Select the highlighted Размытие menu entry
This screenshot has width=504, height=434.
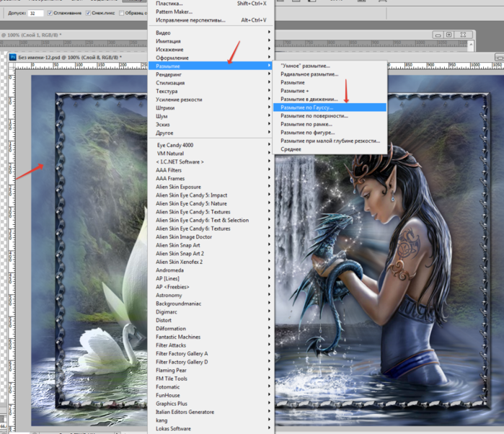tap(211, 66)
